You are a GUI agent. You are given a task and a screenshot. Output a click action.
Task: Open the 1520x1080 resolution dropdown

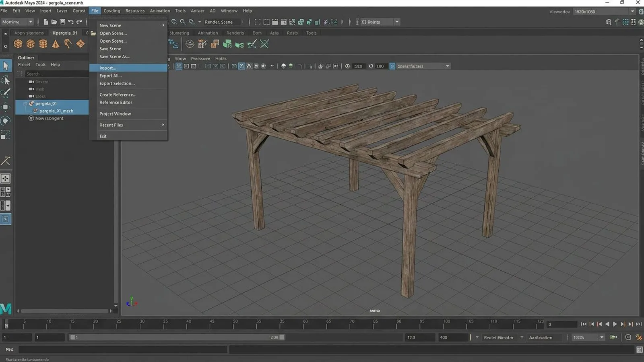tap(605, 12)
